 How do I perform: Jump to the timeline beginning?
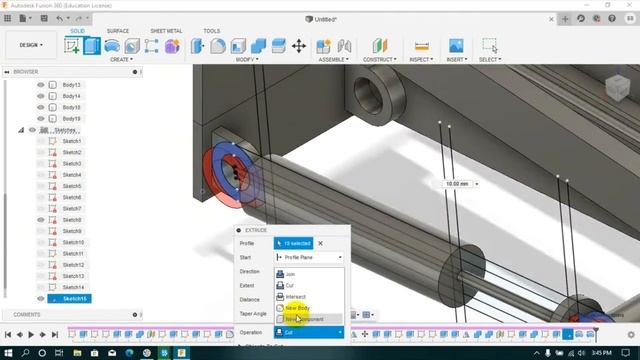(8, 335)
